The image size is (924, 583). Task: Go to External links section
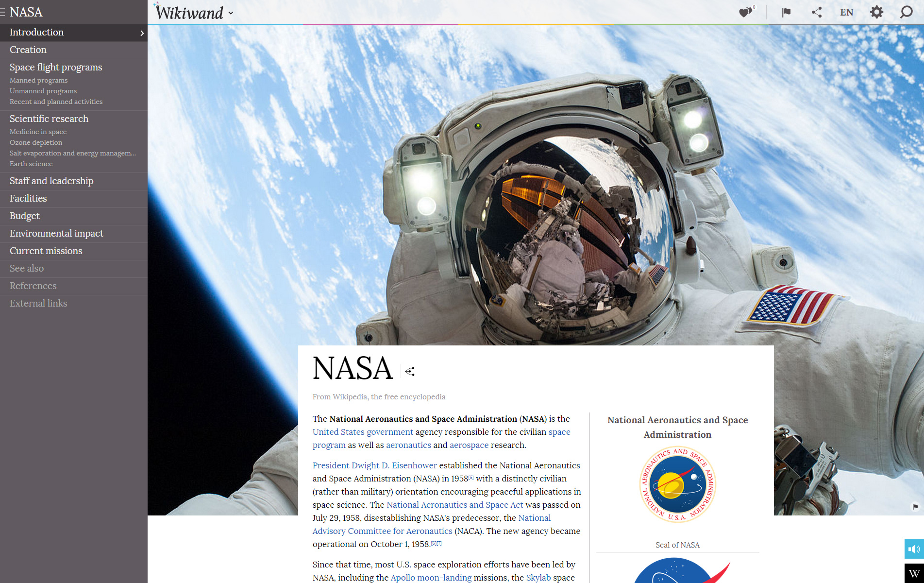click(74, 304)
